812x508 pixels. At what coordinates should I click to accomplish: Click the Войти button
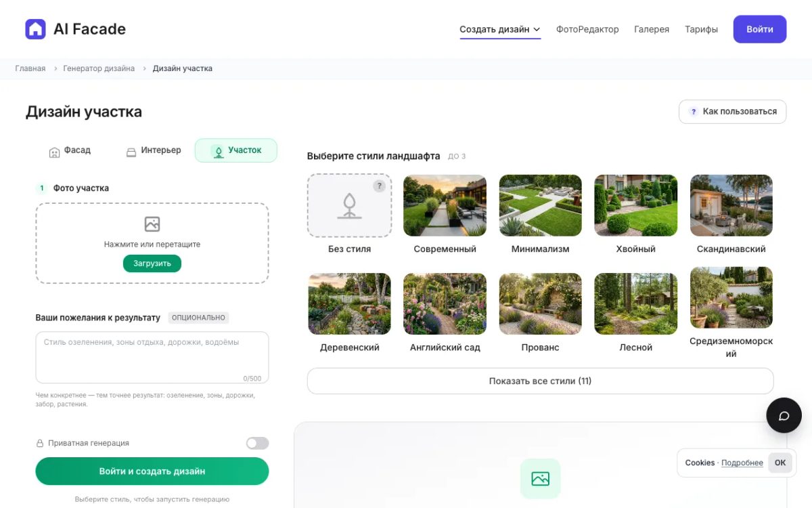[760, 29]
